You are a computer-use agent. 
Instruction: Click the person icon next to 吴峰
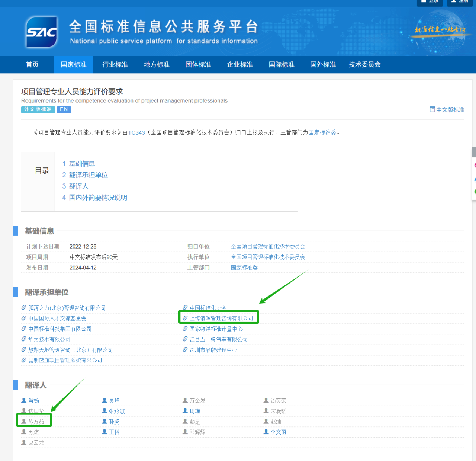tap(104, 400)
